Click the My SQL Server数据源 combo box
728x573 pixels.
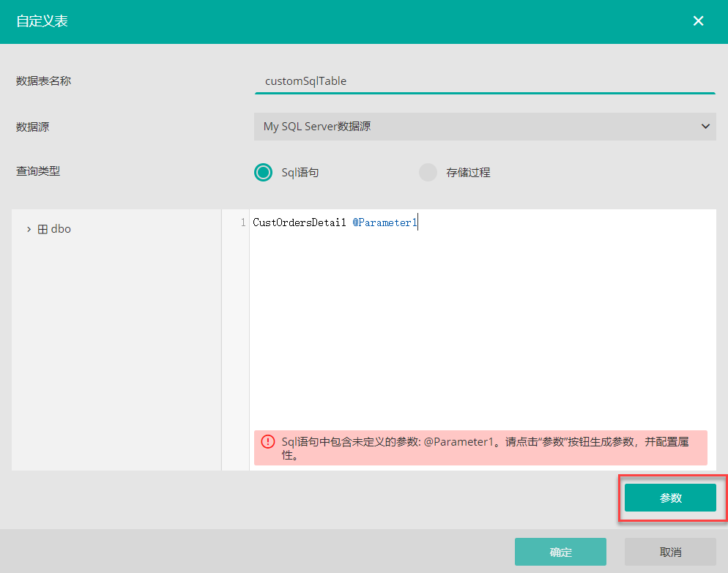[x=476, y=127]
